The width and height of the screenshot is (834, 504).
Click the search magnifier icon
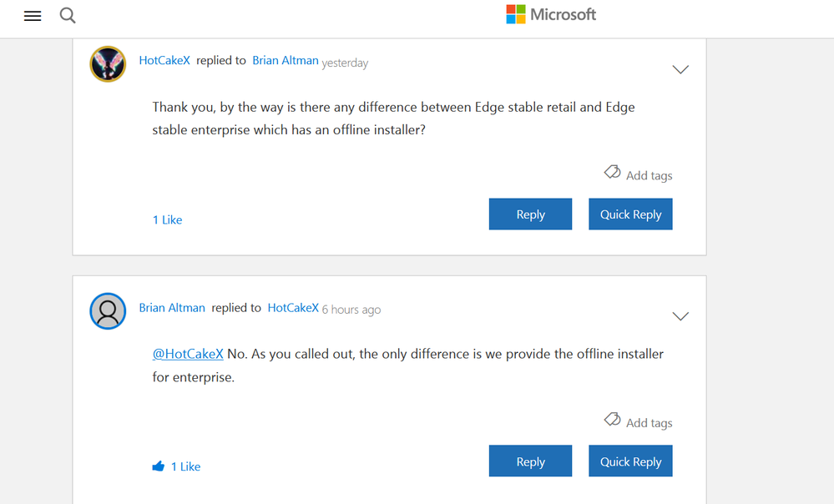coord(68,15)
